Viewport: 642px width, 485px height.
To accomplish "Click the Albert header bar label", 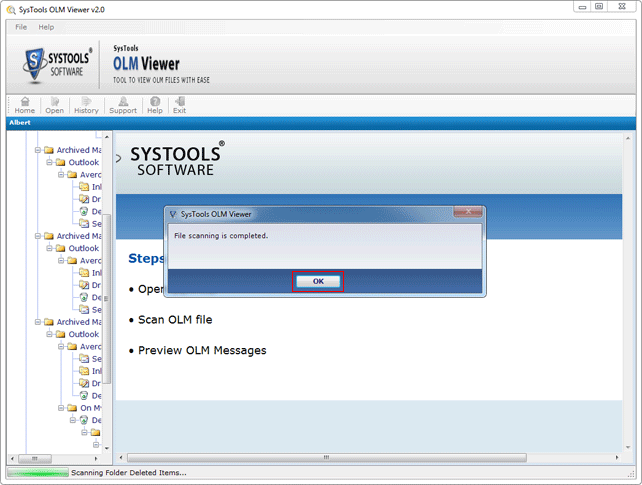I will tap(20, 122).
